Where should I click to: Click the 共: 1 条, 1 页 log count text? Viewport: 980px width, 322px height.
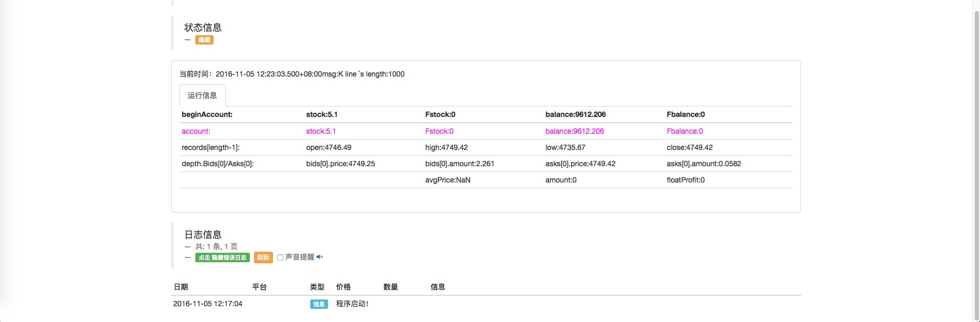point(216,246)
